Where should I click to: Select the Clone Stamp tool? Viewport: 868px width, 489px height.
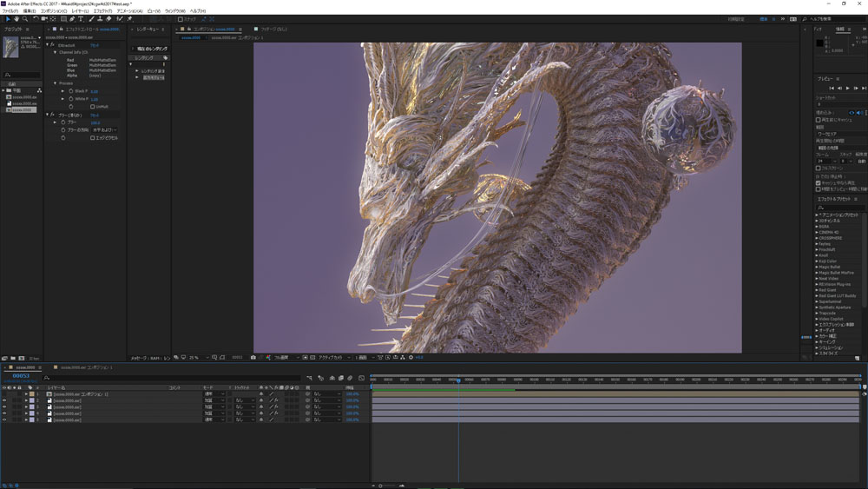point(100,19)
